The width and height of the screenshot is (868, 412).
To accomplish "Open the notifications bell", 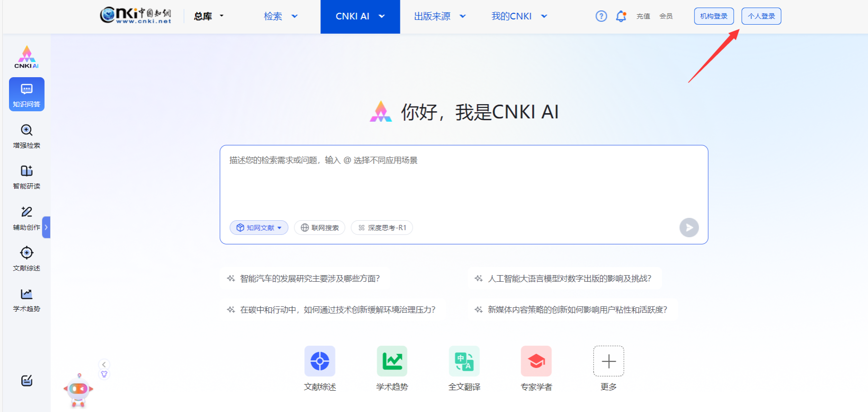I will click(621, 16).
